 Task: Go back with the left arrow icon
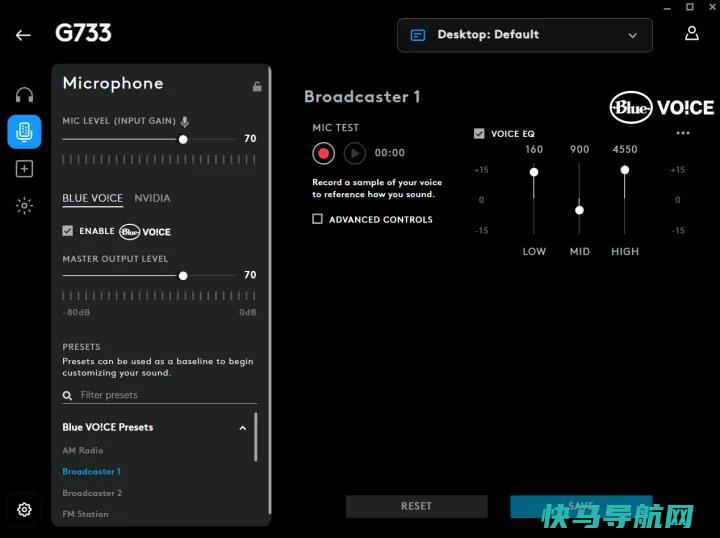(23, 35)
